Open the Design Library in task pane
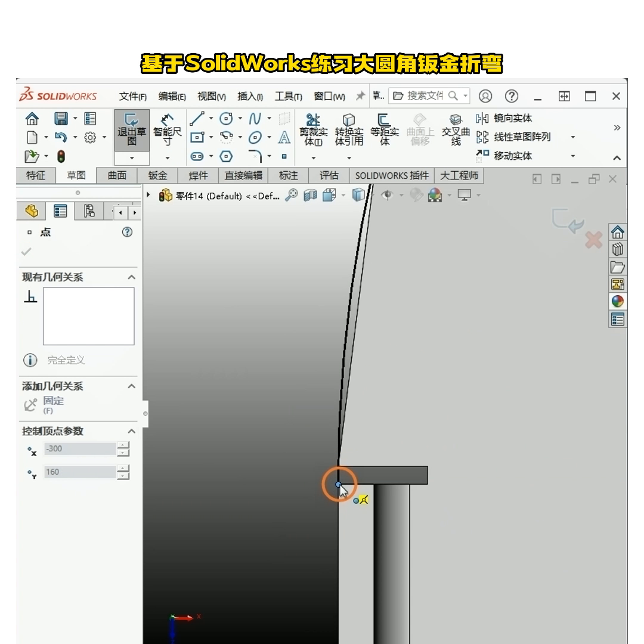Screen dimensions: 644x644 617,249
